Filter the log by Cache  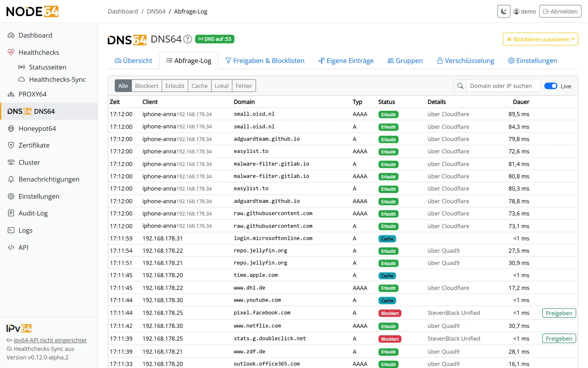coord(200,86)
